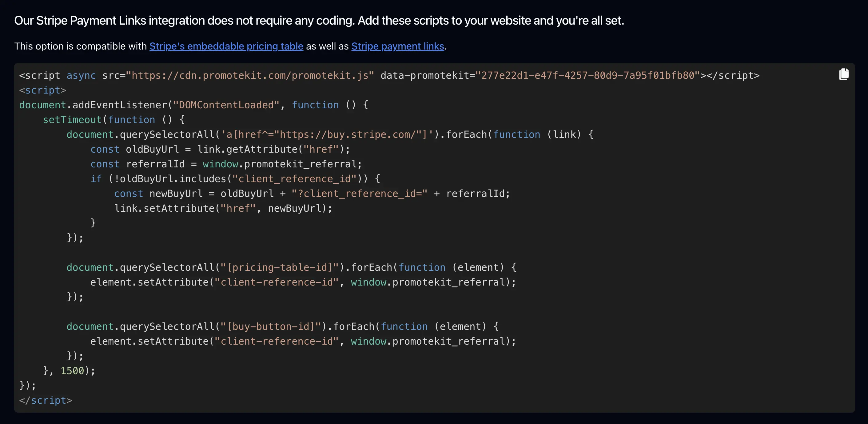
Task: Open the Stripe payment links hyperlink
Action: [x=397, y=46]
